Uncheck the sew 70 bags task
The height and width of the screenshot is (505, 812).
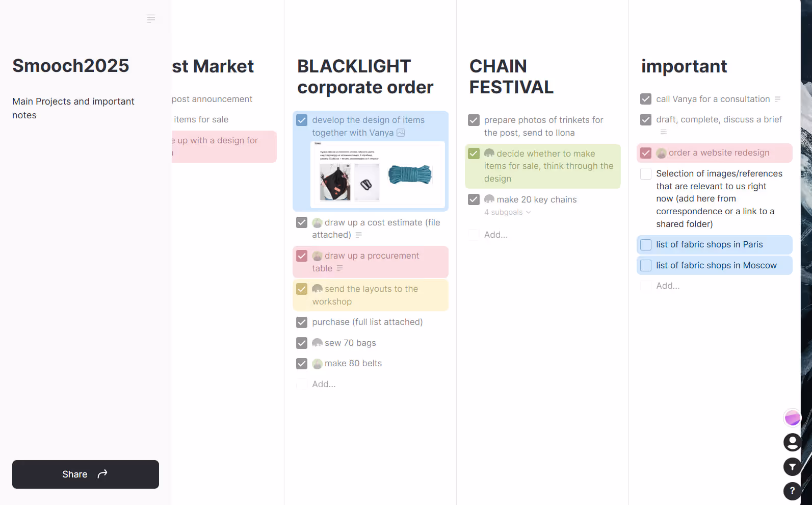click(x=302, y=343)
